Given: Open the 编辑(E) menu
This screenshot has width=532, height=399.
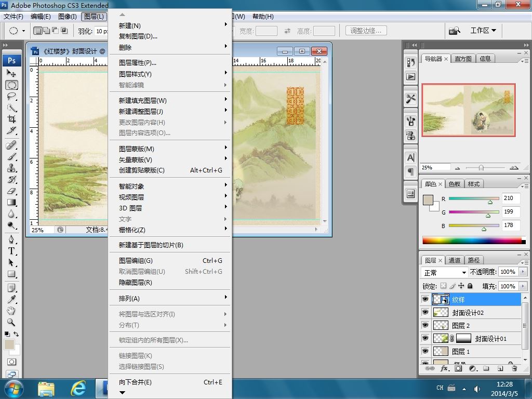Looking at the screenshot, I should (41, 16).
